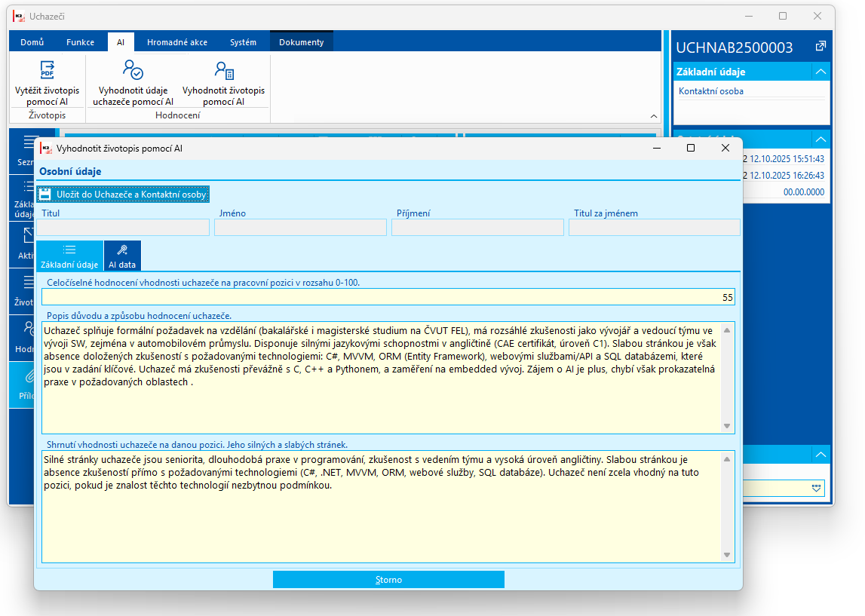Click the Vytěžit životopis pomocí AI PDF icon

click(x=48, y=70)
